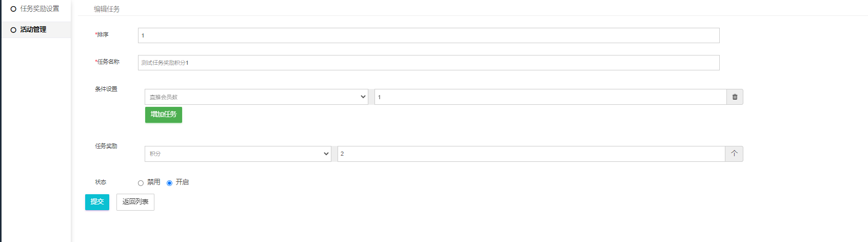Click the reward amount field containing 2
The image size is (868, 242).
point(531,154)
